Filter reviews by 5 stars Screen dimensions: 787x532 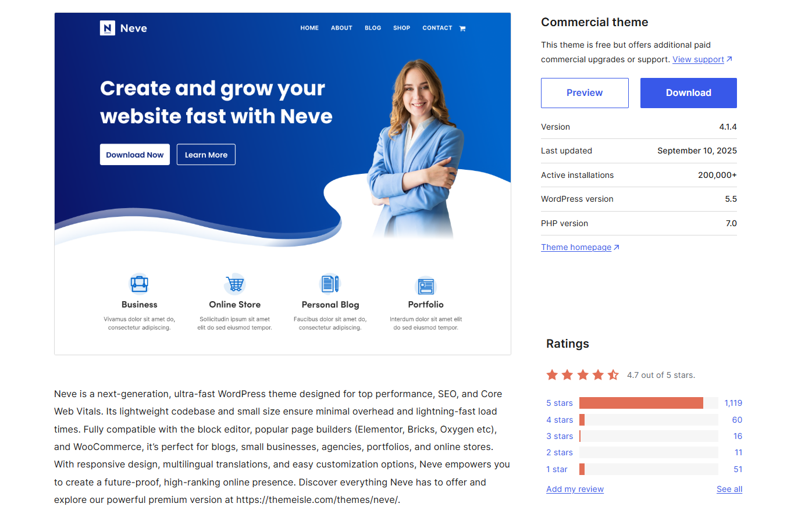click(559, 403)
